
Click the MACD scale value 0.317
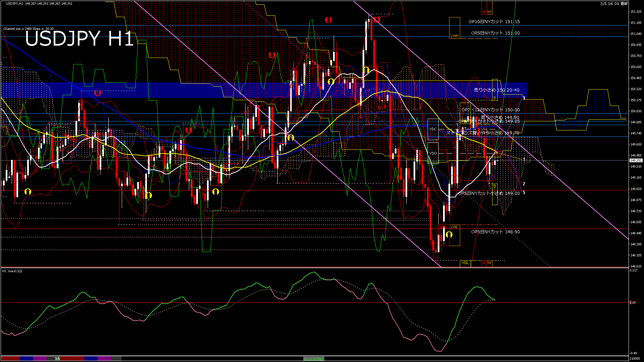[634, 270]
